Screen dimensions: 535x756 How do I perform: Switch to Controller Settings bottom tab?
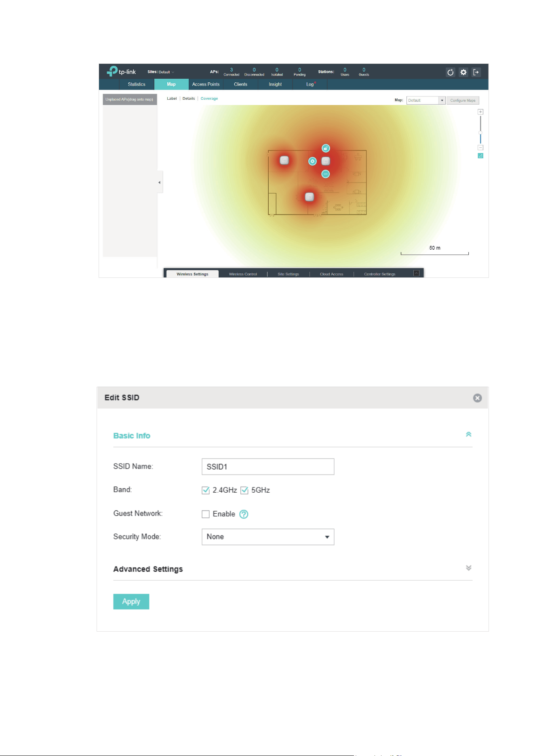[379, 274]
